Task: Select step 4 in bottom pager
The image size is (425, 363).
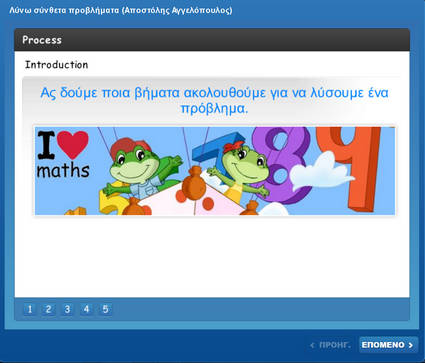Action: click(x=86, y=309)
